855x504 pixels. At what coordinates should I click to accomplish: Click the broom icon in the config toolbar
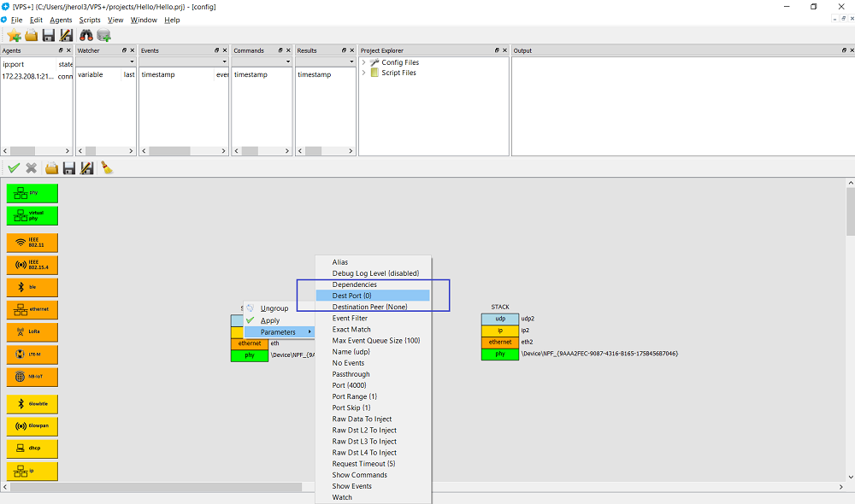pyautogui.click(x=107, y=168)
